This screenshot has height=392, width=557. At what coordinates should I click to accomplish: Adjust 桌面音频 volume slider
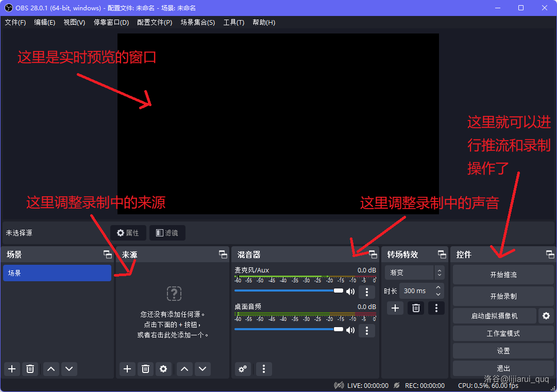(x=289, y=330)
